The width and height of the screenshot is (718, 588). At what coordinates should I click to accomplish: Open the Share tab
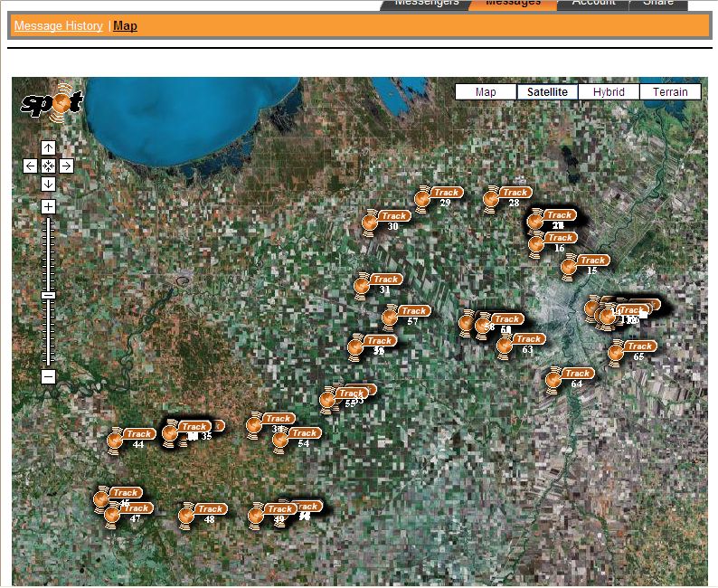click(658, 4)
